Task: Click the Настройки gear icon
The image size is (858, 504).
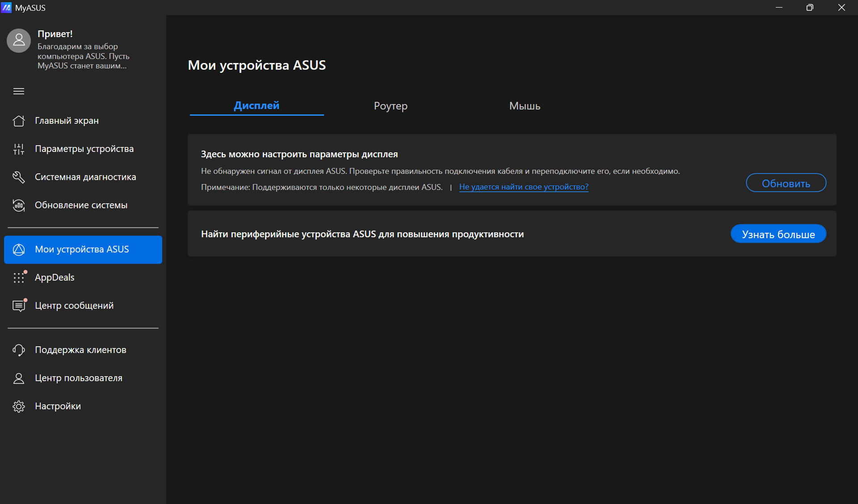Action: [x=19, y=407]
